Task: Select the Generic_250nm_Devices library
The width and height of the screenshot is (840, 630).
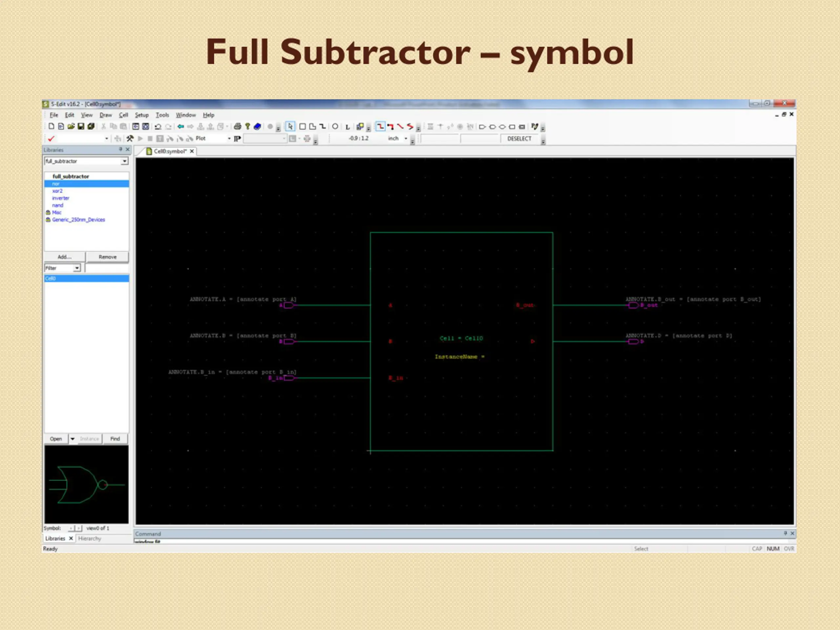Action: click(78, 220)
